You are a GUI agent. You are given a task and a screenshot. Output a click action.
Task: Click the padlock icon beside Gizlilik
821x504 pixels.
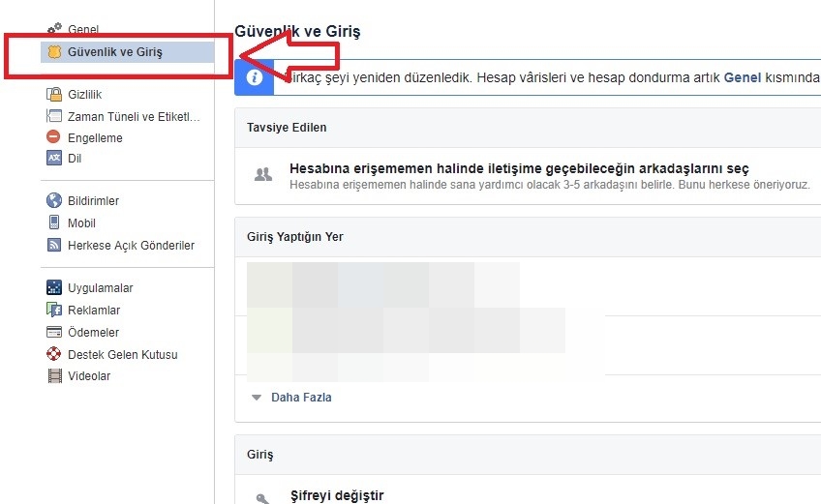tap(54, 94)
